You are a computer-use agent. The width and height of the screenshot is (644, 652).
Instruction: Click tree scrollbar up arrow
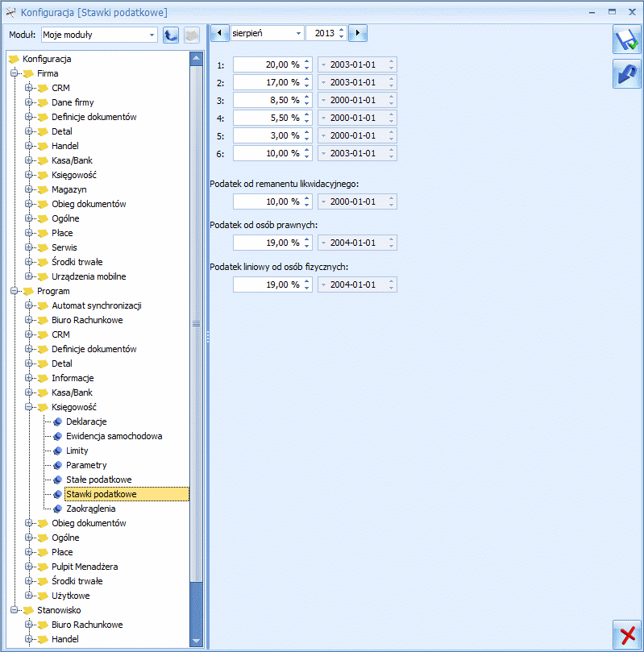pos(196,59)
